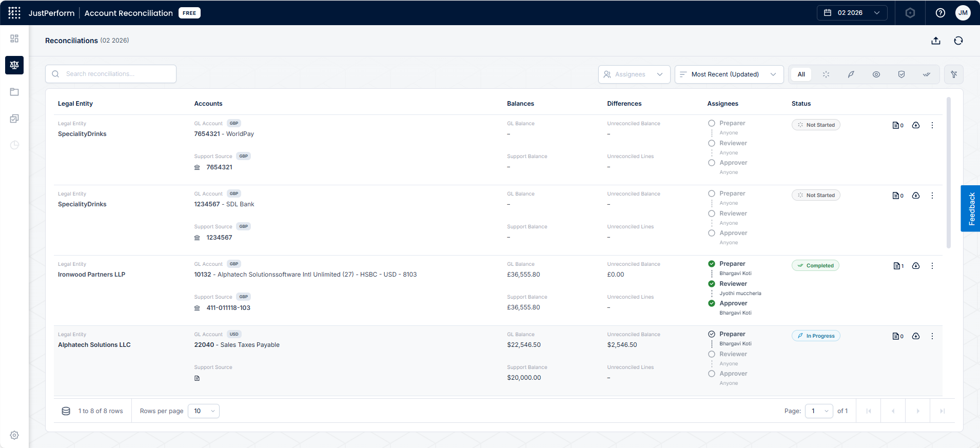
Task: Click bank icon beside support source 7654321
Action: (197, 167)
